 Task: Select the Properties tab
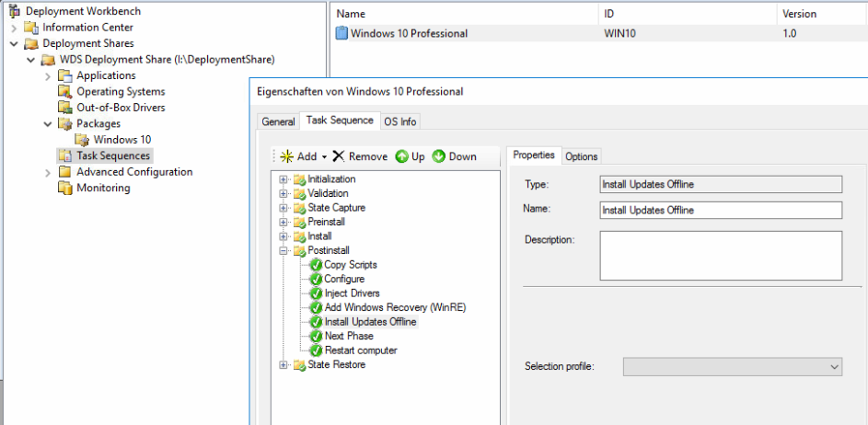point(534,155)
